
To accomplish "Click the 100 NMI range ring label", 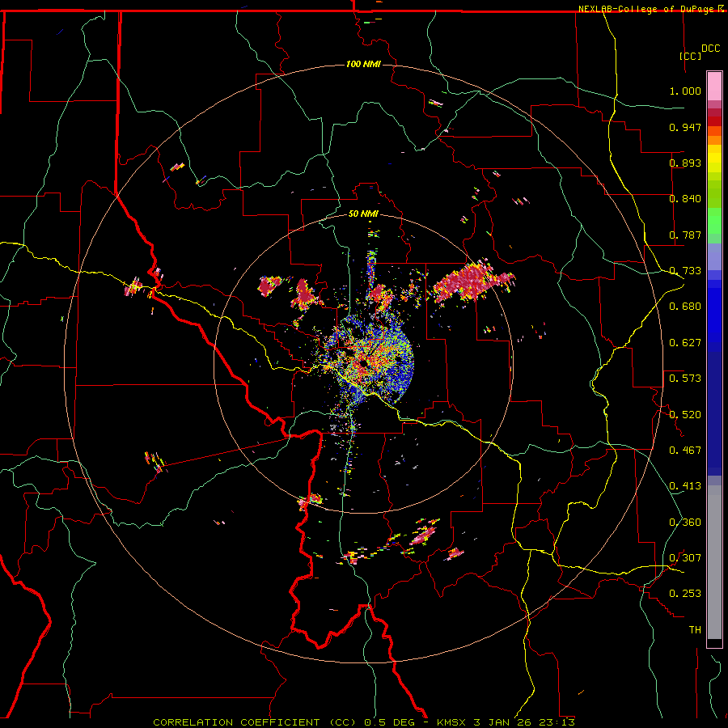I will (363, 64).
